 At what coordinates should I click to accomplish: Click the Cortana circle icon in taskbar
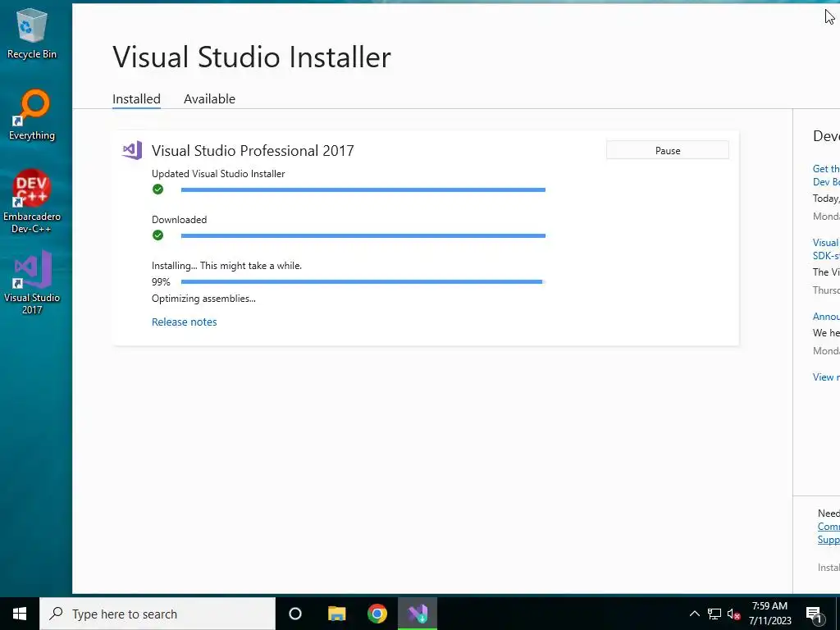pos(295,614)
